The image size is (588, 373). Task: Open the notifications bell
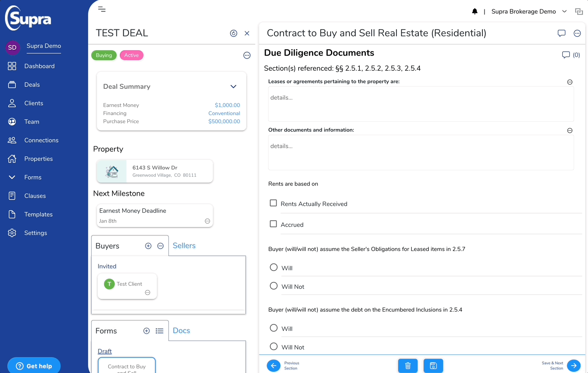(475, 12)
